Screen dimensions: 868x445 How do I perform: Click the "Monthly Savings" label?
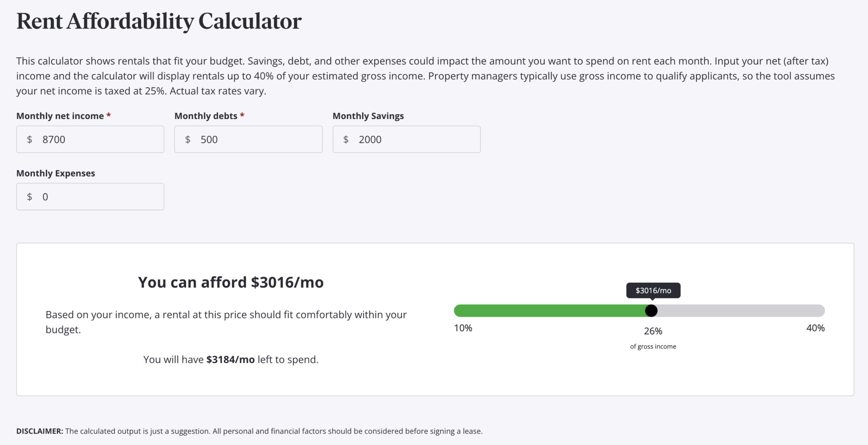368,116
